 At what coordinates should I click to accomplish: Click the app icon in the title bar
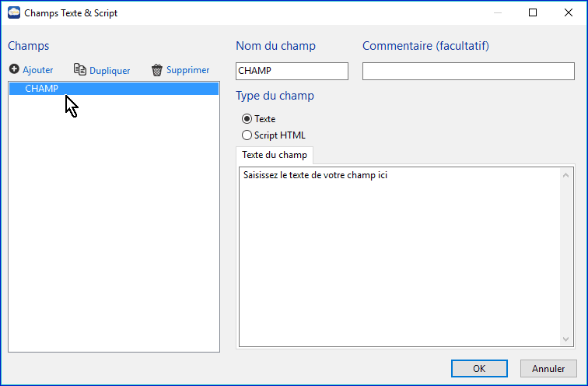click(x=13, y=13)
